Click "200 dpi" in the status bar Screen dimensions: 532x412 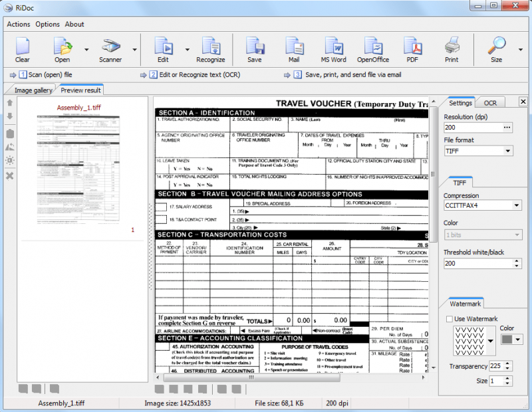tap(337, 403)
